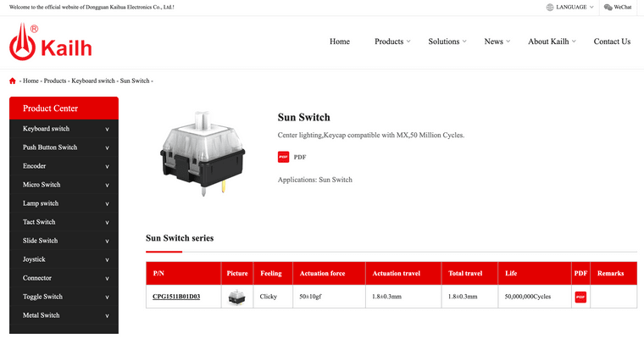Open the PDF icon in CPG1511B01D03 row
This screenshot has width=644, height=339.
580,297
